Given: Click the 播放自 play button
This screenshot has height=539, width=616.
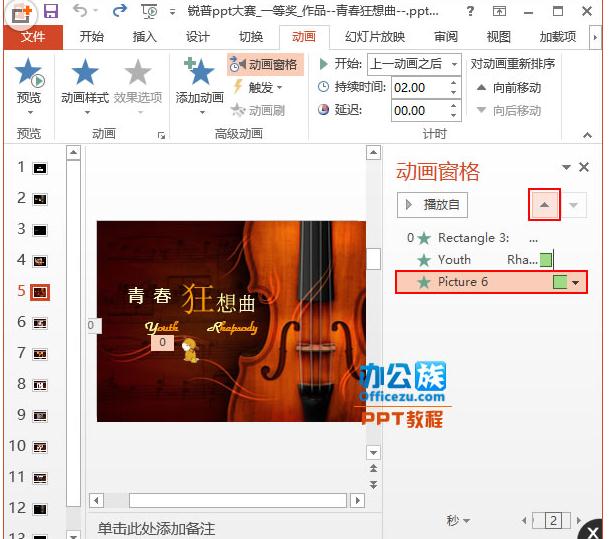Looking at the screenshot, I should point(433,205).
